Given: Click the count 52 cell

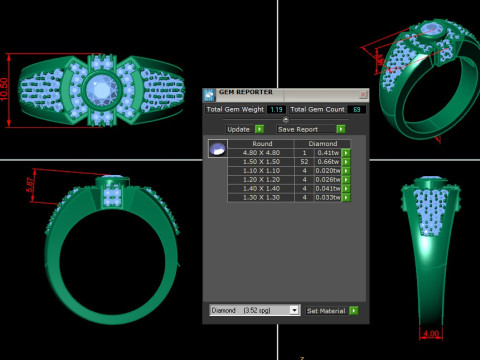Looking at the screenshot, I should [x=304, y=162].
